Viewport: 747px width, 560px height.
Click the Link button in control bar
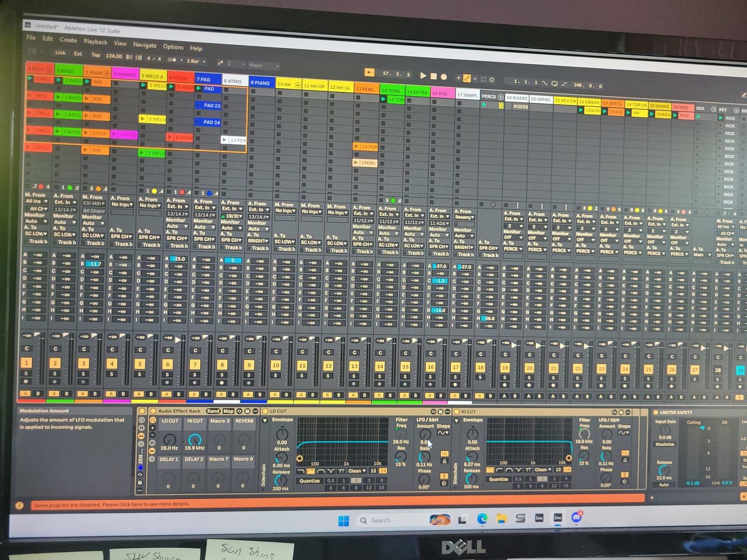click(x=61, y=53)
